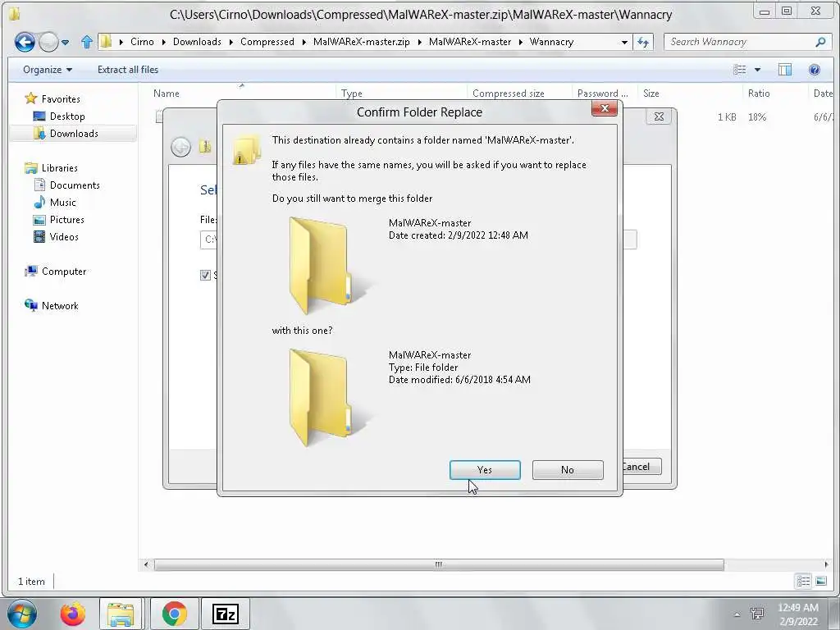Sort by Compressed size column
The height and width of the screenshot is (630, 840).
click(x=508, y=94)
